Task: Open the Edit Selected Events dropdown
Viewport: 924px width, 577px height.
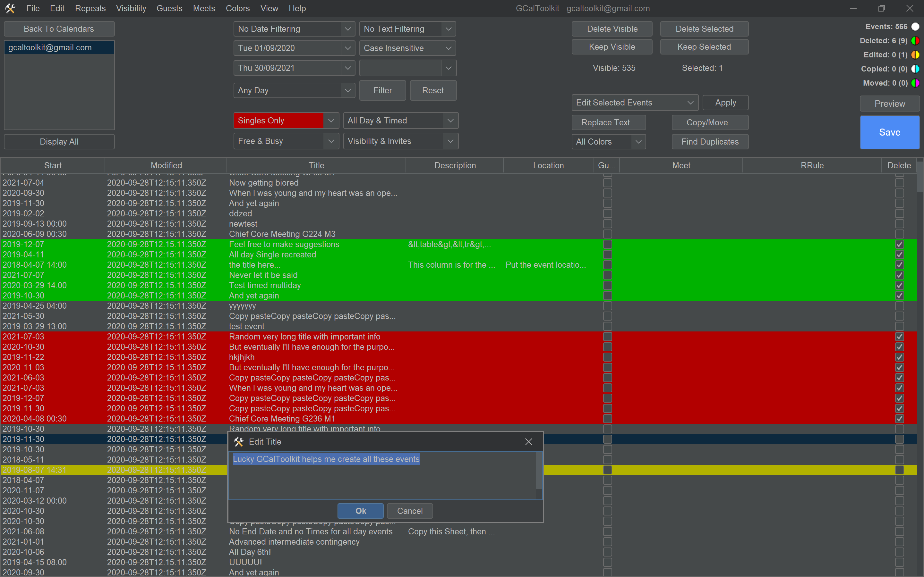Action: (634, 102)
